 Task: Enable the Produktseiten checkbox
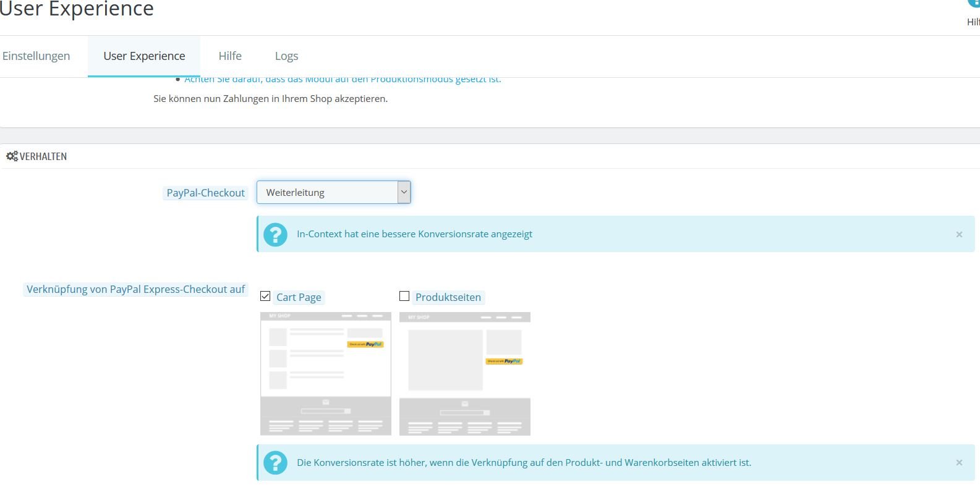[x=404, y=297]
